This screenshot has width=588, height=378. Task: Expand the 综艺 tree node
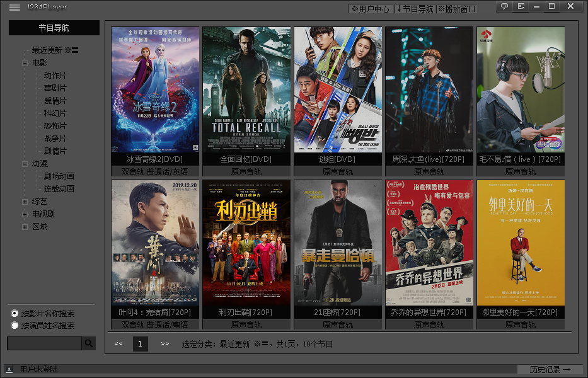click(25, 202)
